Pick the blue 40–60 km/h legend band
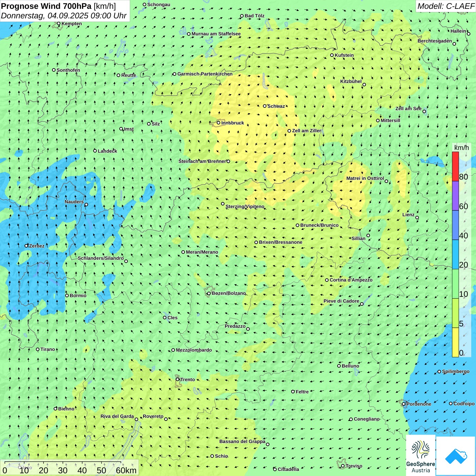Viewport: 476px width, 476px height. coord(455,225)
